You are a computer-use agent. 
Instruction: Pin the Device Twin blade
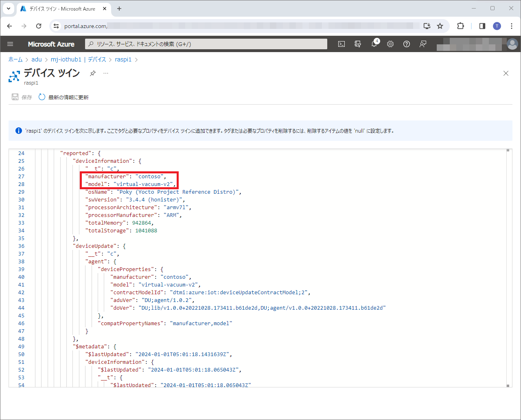coord(93,73)
